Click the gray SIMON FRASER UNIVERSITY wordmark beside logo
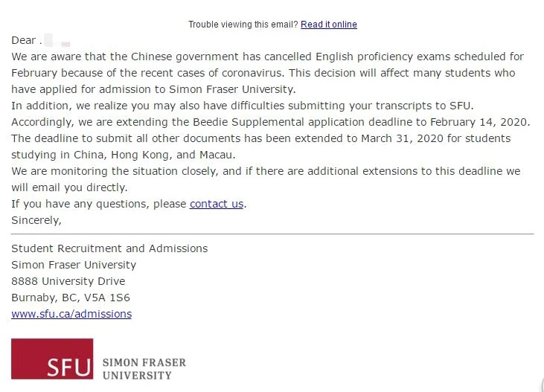This screenshot has width=544, height=392. tap(144, 369)
